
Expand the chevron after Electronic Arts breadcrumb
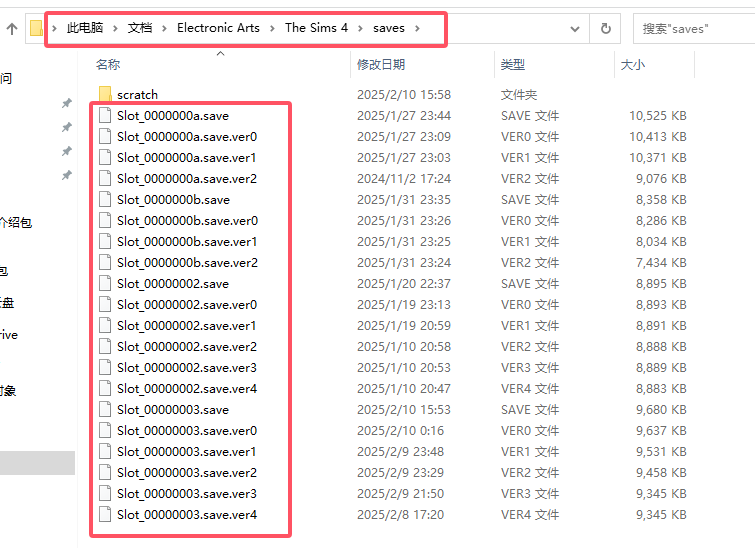pos(272,29)
